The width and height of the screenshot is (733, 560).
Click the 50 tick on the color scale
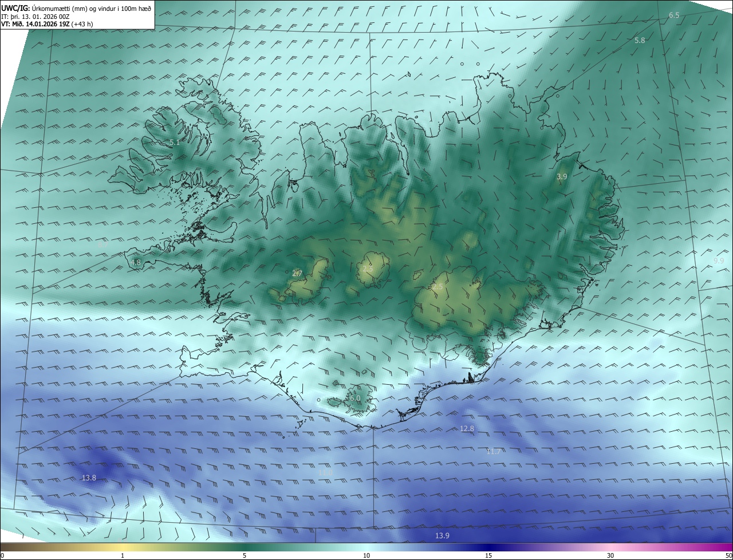coord(728,555)
